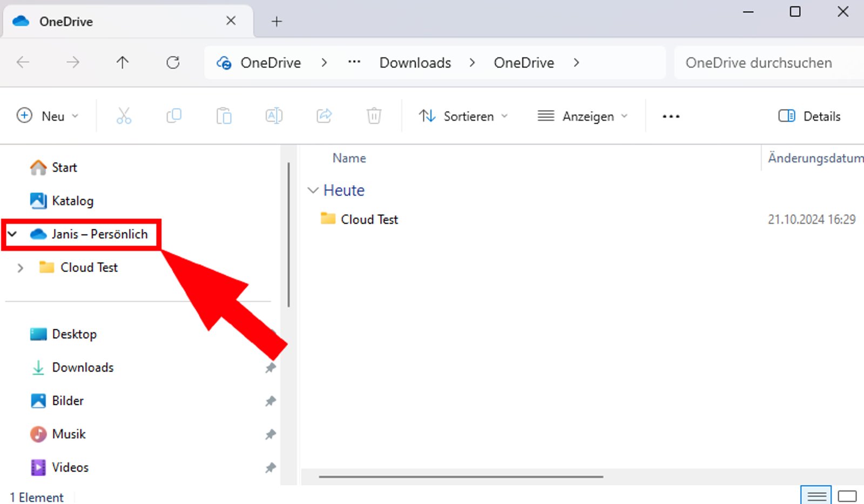This screenshot has height=504, width=864.
Task: Click the up-one-level arrow
Action: coord(123,63)
